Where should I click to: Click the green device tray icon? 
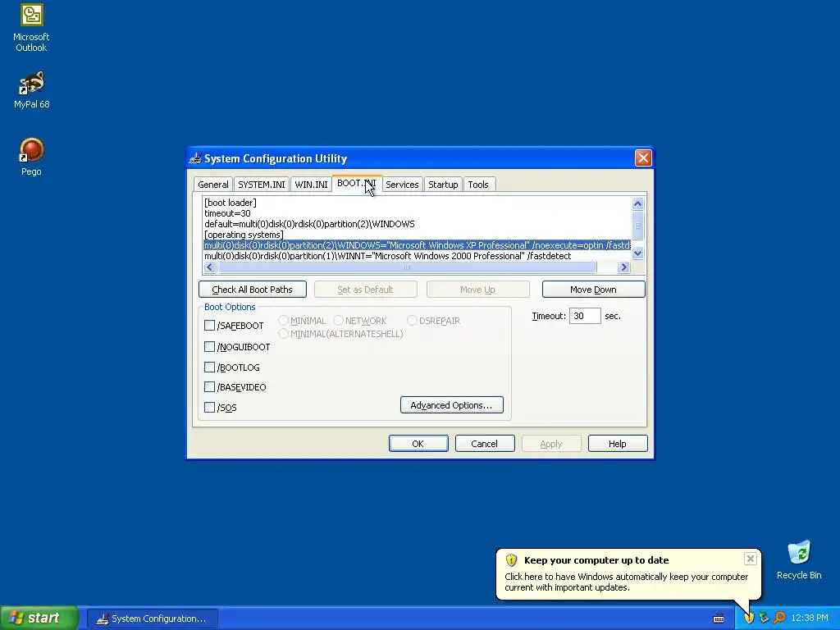764,619
